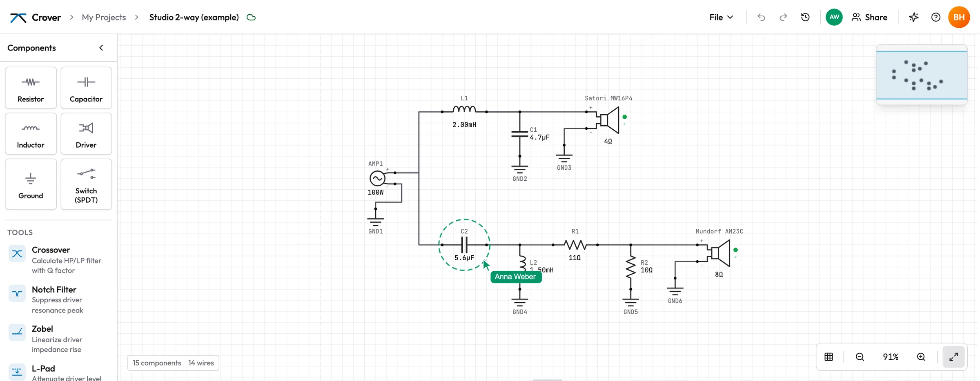Open the Crossover filter calculator tool
The width and height of the screenshot is (980, 381).
pyautogui.click(x=58, y=260)
